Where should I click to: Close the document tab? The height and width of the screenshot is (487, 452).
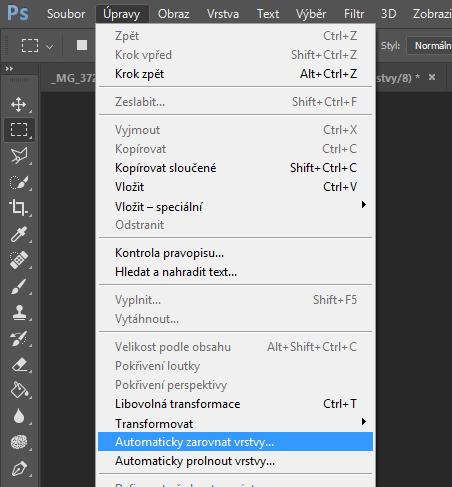click(x=432, y=77)
